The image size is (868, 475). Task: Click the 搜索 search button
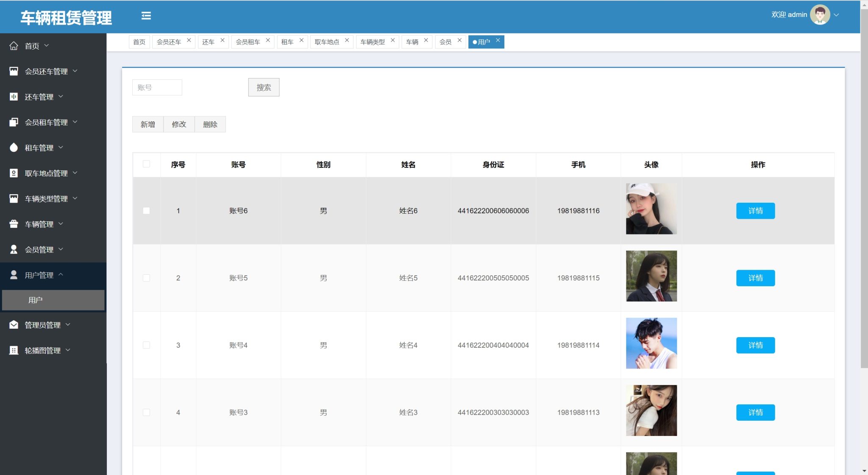[264, 87]
